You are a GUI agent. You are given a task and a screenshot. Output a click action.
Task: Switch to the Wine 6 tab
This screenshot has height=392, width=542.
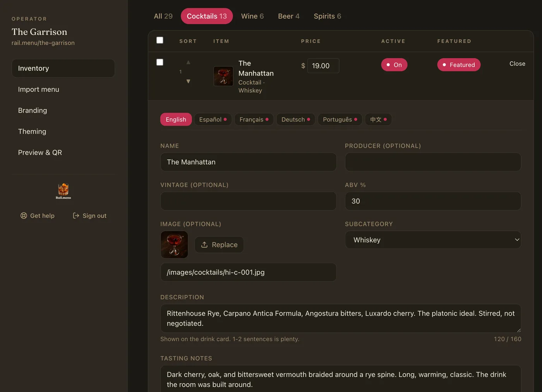point(252,16)
